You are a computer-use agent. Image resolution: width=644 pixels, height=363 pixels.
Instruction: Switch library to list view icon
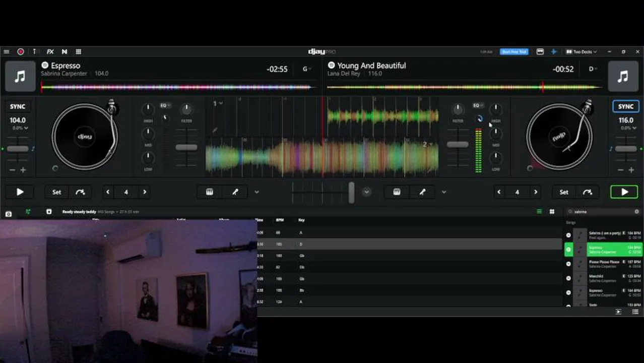[539, 212]
